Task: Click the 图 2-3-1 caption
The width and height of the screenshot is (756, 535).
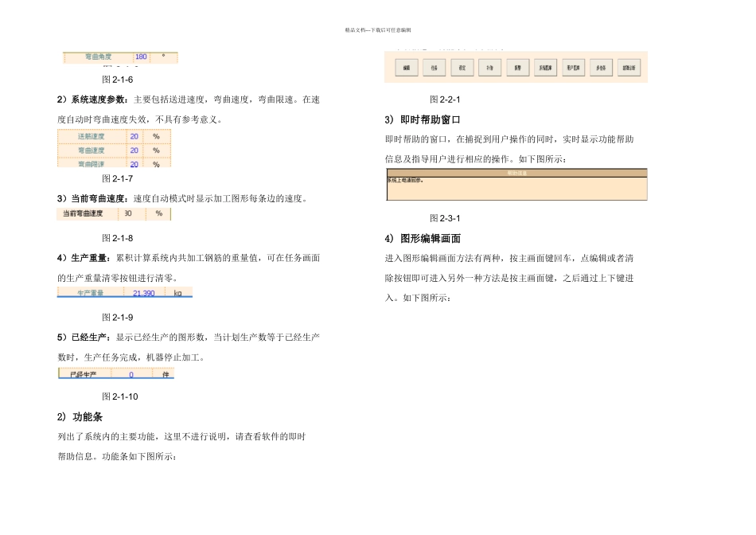Action: (x=445, y=218)
